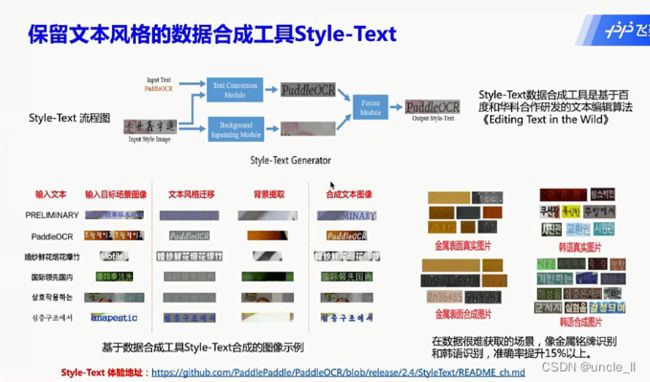This screenshot has width=650, height=382.
Task: Click the 'Editing Text in the Wild' paper title
Action: click(x=546, y=120)
